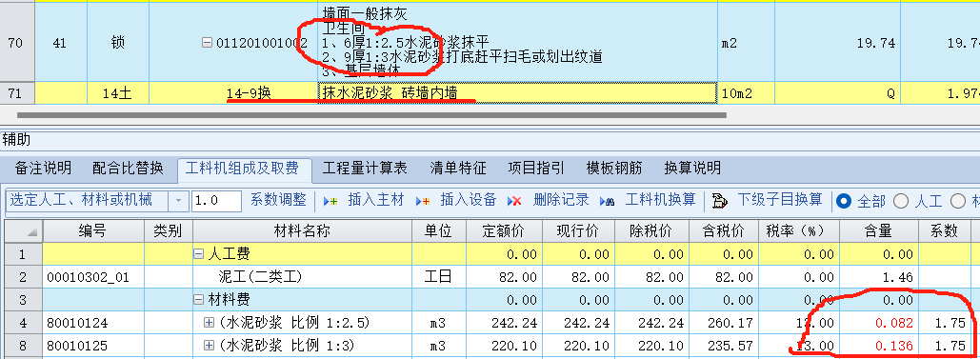Click the 下级子目换算 icon
The image size is (980, 359).
720,201
